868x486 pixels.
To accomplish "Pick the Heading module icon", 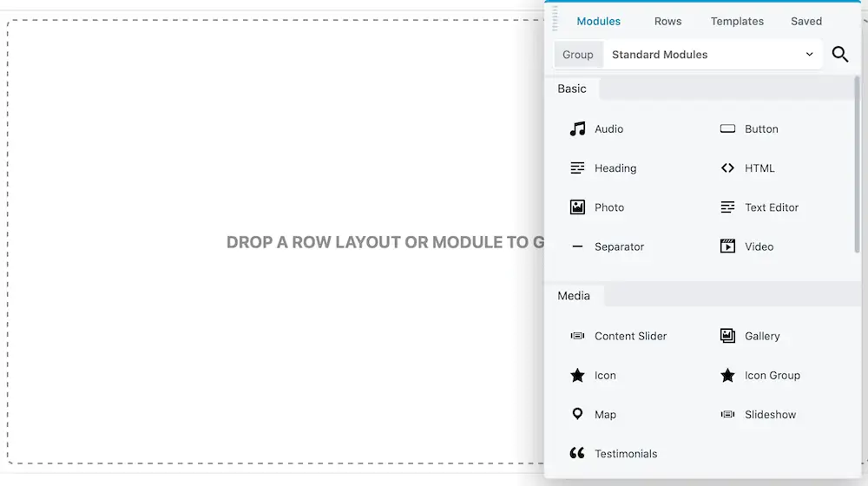I will point(577,168).
